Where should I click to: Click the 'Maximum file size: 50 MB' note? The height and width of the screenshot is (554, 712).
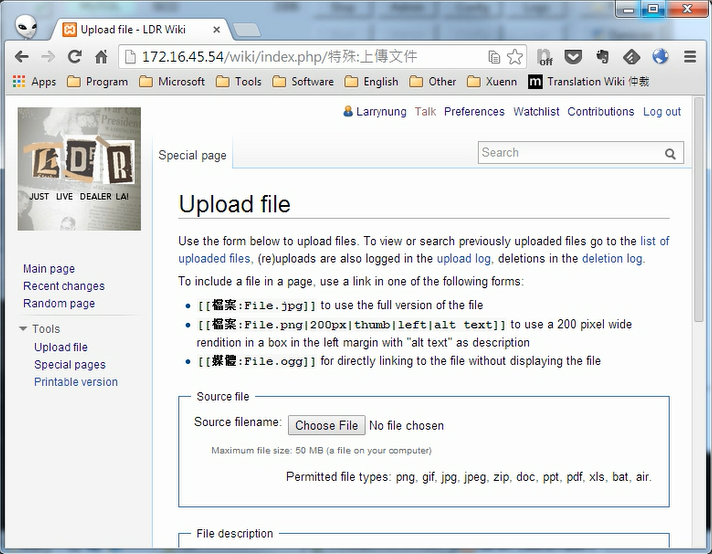(321, 450)
